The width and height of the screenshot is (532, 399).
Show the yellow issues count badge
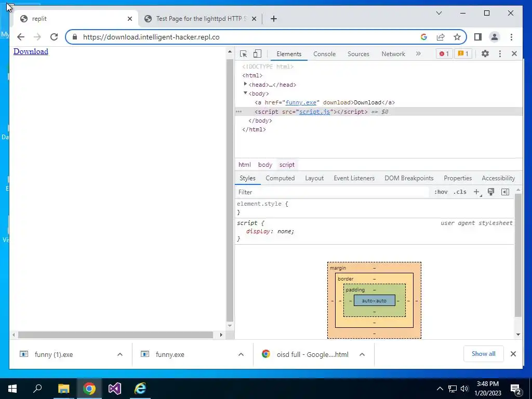(x=463, y=54)
